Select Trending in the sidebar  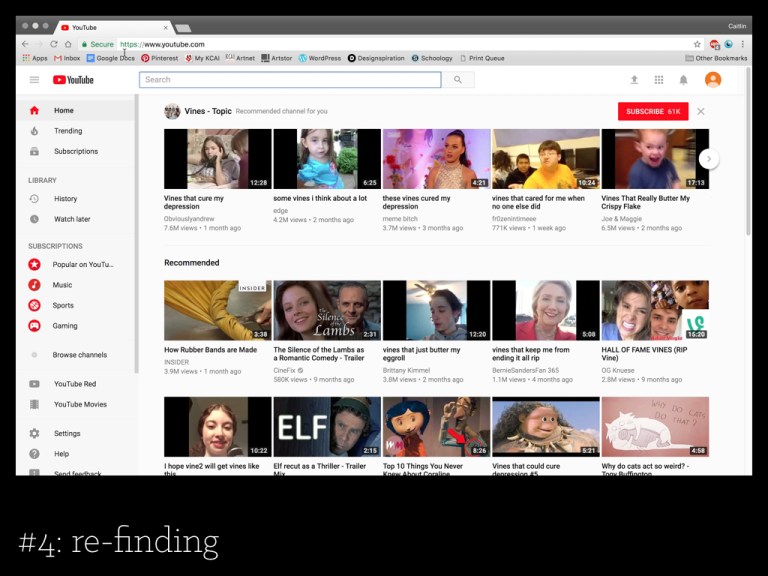(68, 131)
